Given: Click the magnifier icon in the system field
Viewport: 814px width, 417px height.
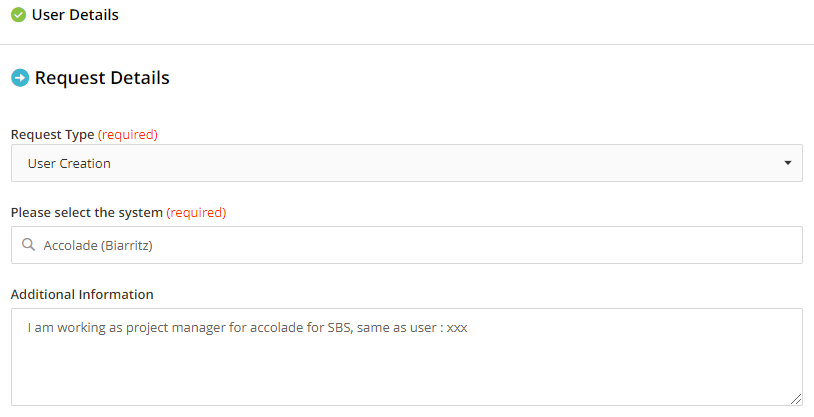Looking at the screenshot, I should pos(28,244).
